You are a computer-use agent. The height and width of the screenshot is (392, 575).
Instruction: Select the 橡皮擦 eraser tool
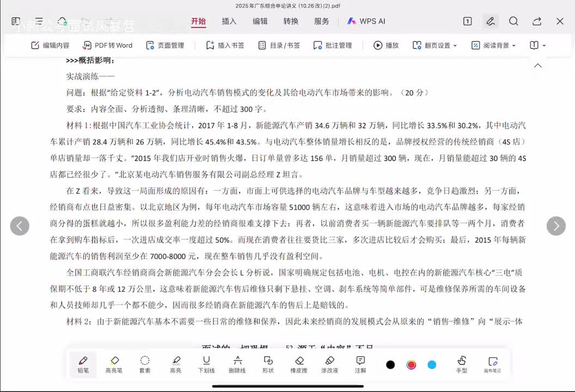(299, 364)
